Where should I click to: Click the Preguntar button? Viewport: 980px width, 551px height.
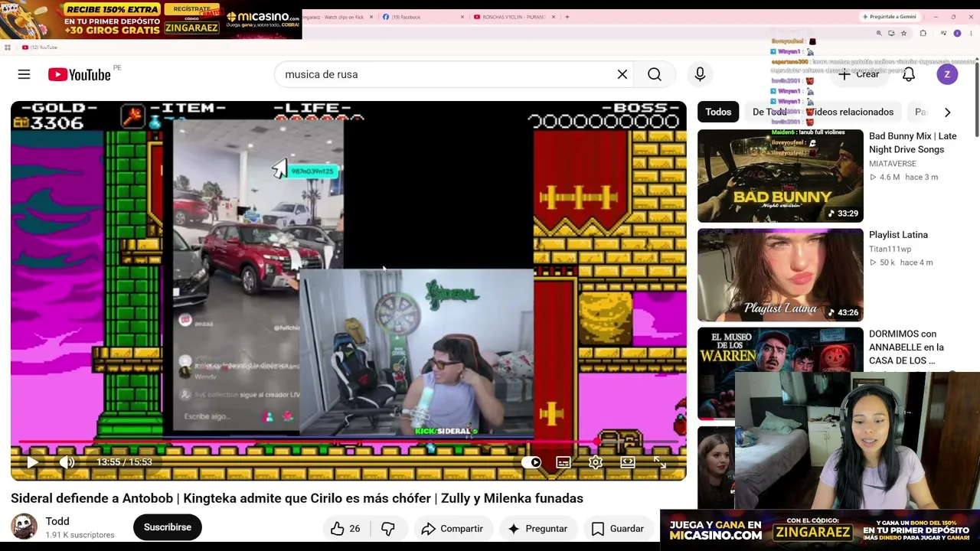pyautogui.click(x=537, y=528)
